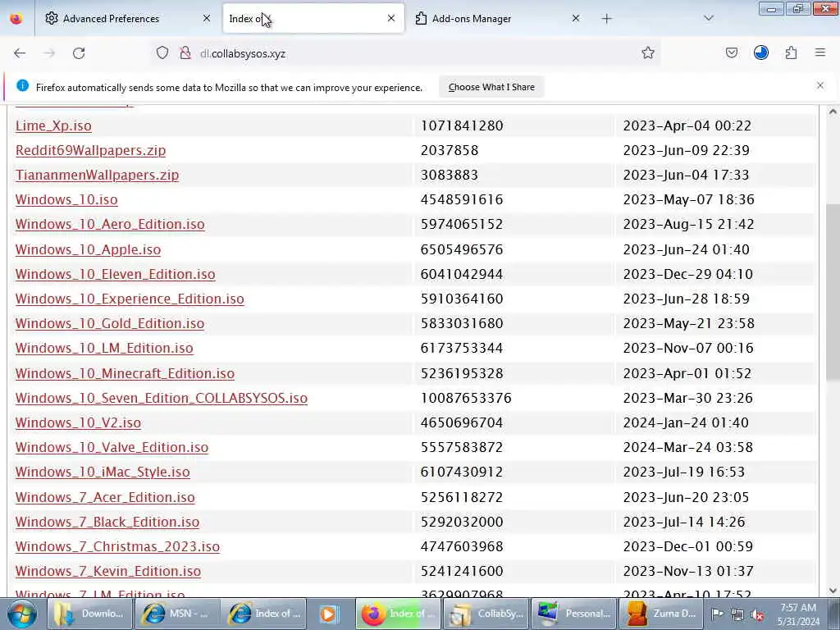Viewport: 840px width, 630px height.
Task: Download Windows_10_V2.iso
Action: pyautogui.click(x=78, y=422)
